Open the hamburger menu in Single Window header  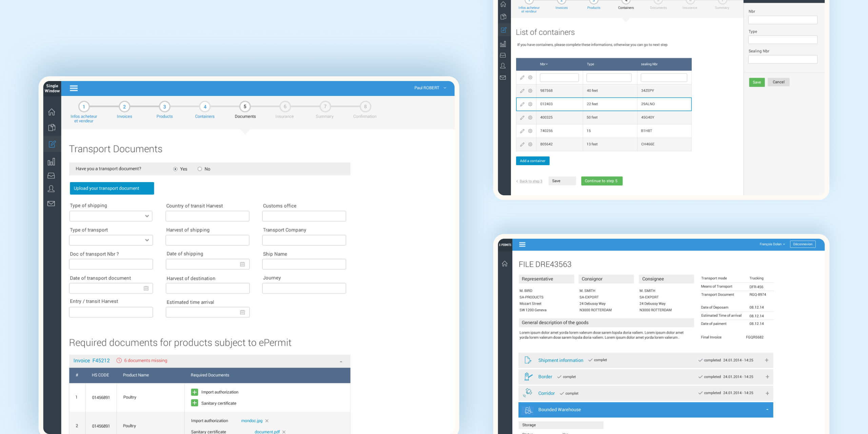74,88
